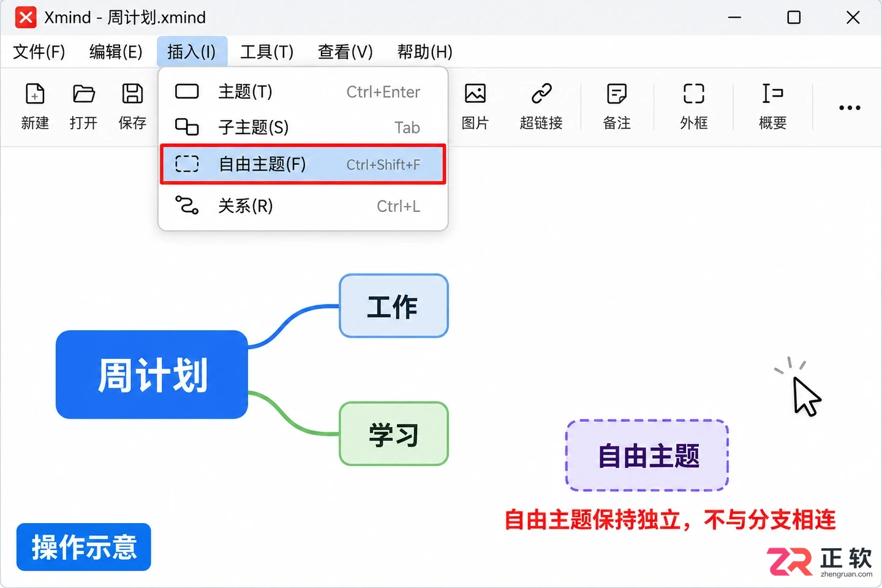Choose 主题(T) from the insert menu

coord(303,92)
